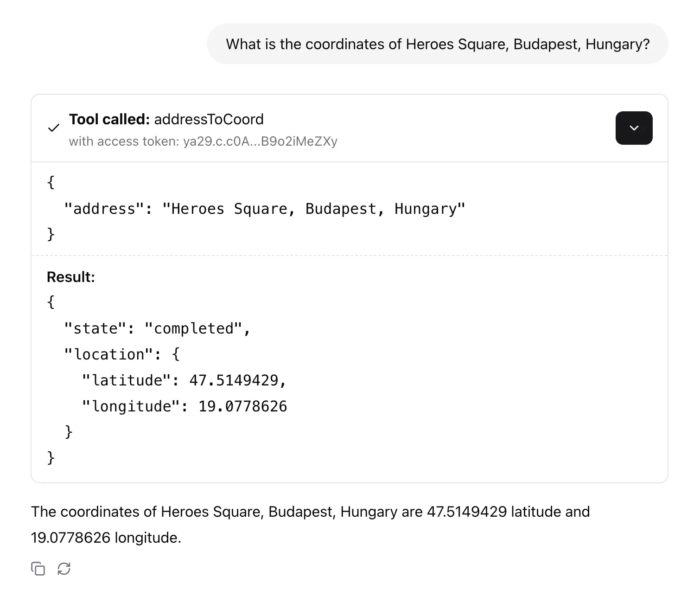Select the user's Heroes Square question bubble
700x590 pixels.
click(x=438, y=44)
